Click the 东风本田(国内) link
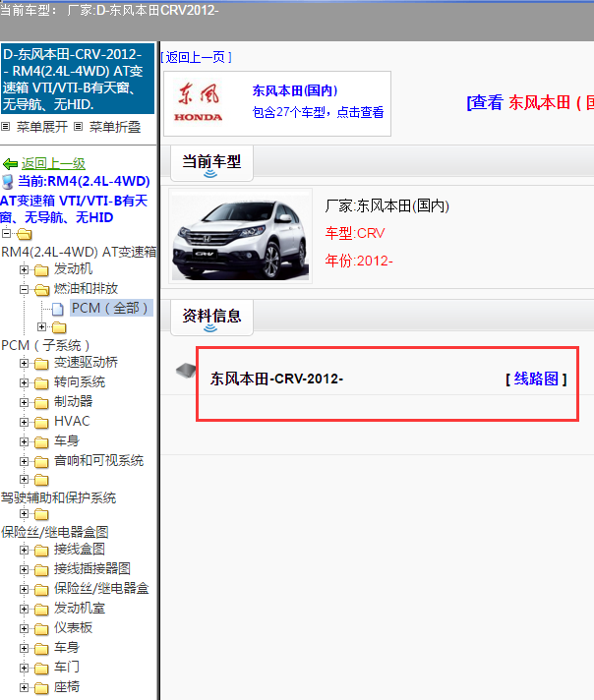 pyautogui.click(x=295, y=90)
